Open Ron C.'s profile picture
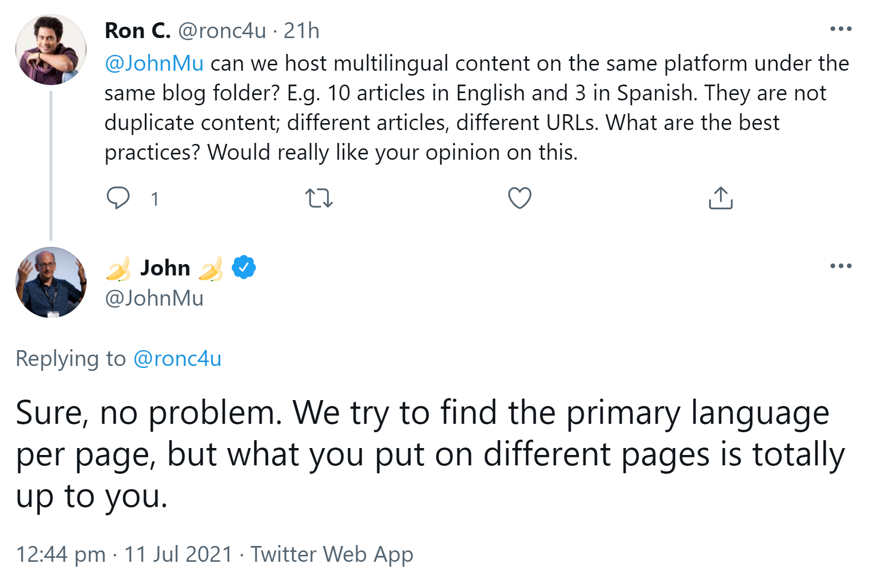Image resolution: width=869 pixels, height=588 pixels. click(51, 50)
